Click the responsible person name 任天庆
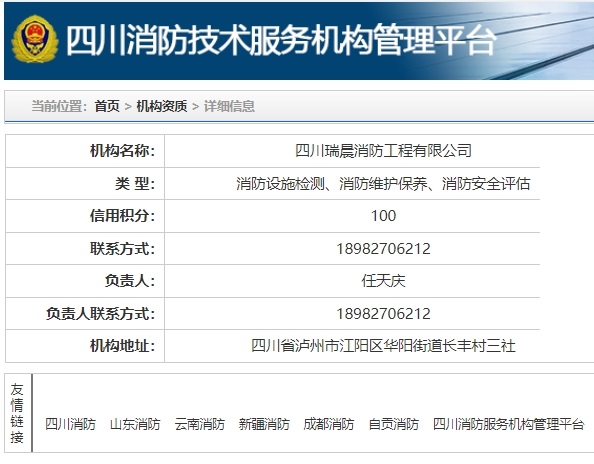594x464 pixels. tap(383, 281)
